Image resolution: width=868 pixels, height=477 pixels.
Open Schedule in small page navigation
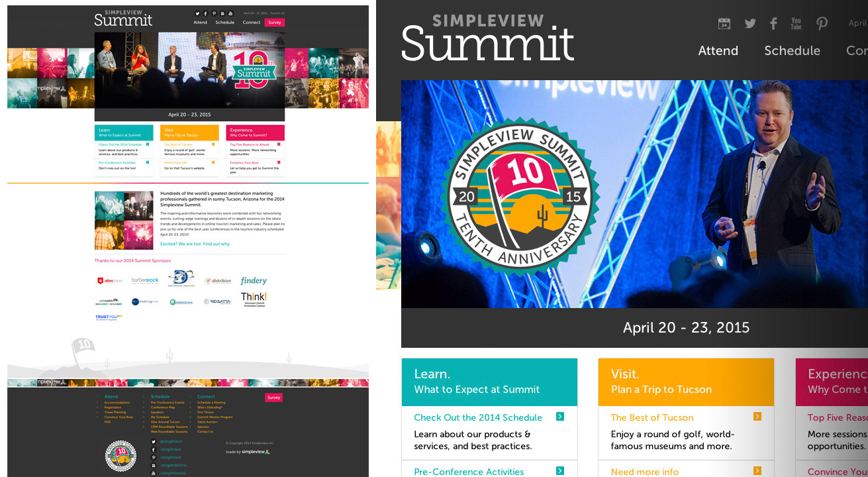click(225, 23)
